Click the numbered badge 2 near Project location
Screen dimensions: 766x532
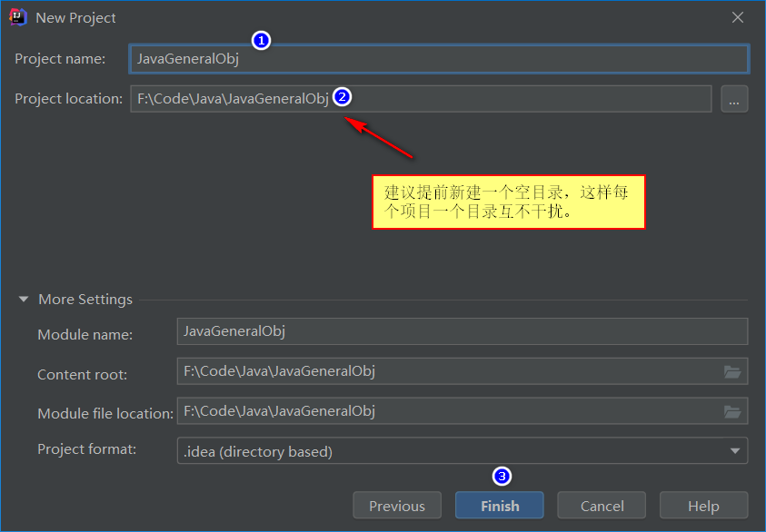click(342, 96)
